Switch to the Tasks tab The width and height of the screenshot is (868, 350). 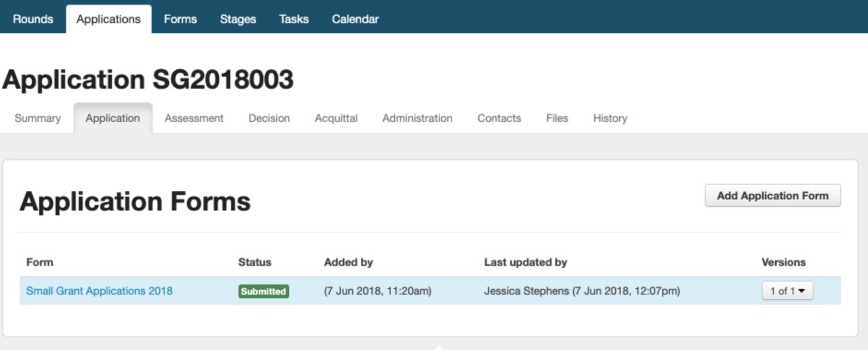point(294,19)
